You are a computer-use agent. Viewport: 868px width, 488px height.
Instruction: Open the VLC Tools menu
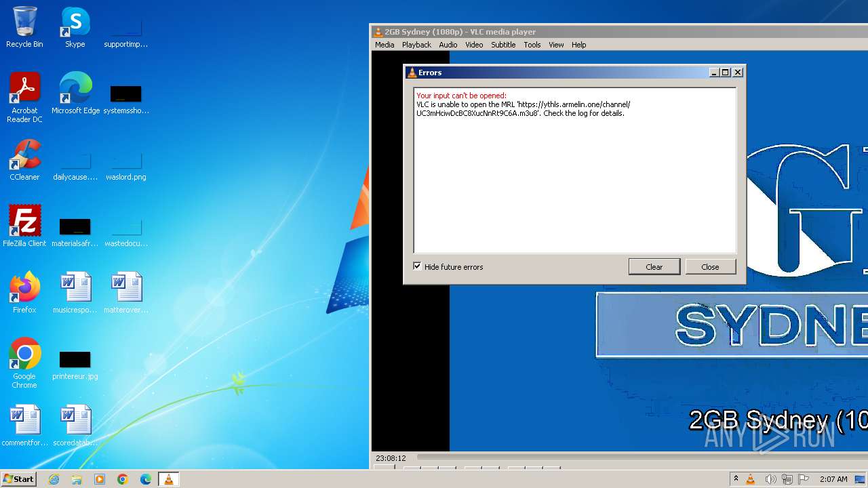[532, 45]
